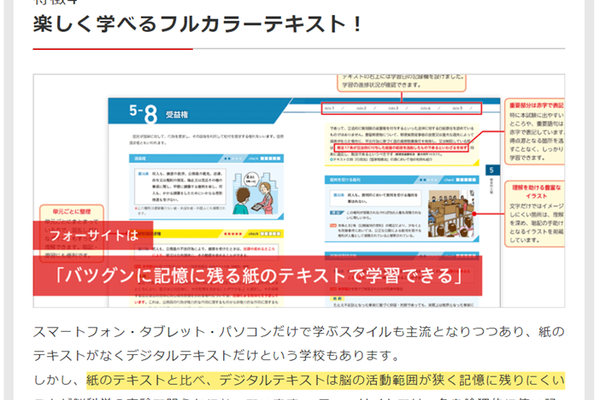The image size is (600, 400).
Task: Click the heading 楽しく学べるフルカラーテキスト！
Action: [x=197, y=24]
